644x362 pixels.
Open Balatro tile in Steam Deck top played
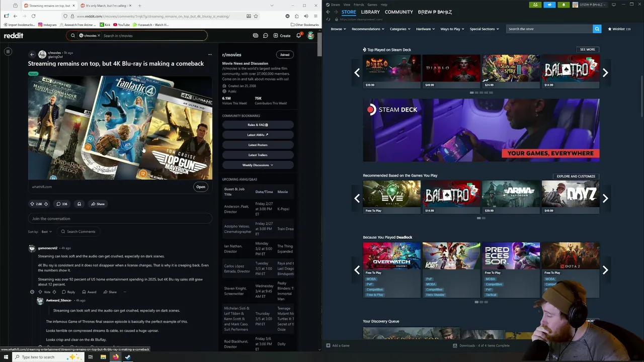(x=571, y=71)
